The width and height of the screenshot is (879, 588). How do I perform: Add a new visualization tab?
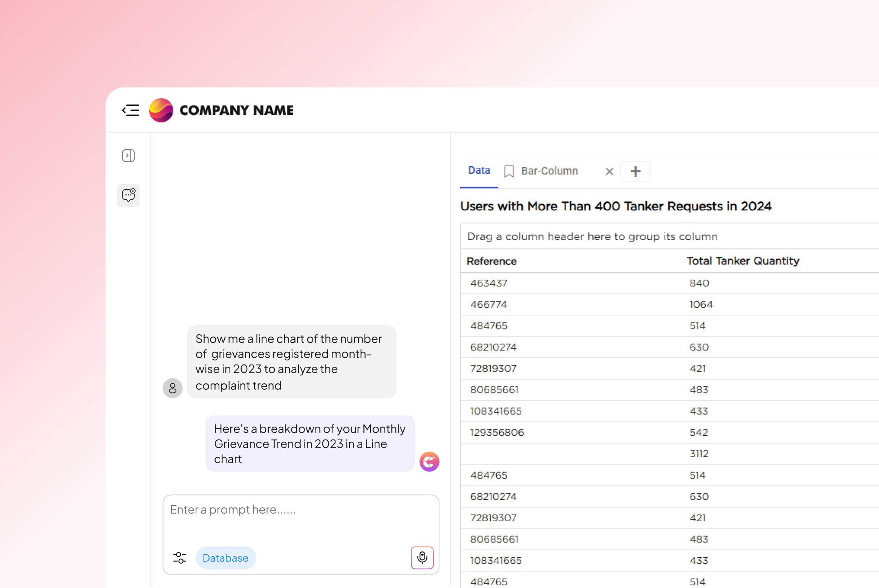(x=636, y=171)
